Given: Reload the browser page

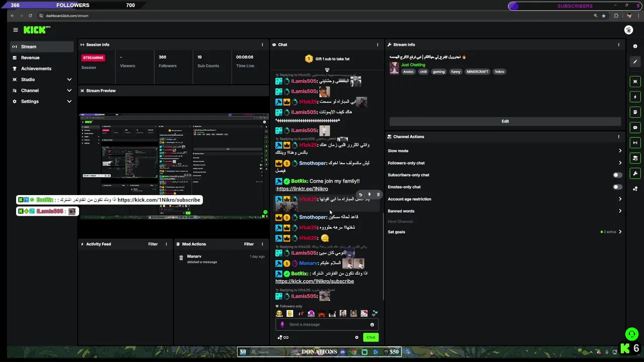Looking at the screenshot, I should tap(30, 16).
